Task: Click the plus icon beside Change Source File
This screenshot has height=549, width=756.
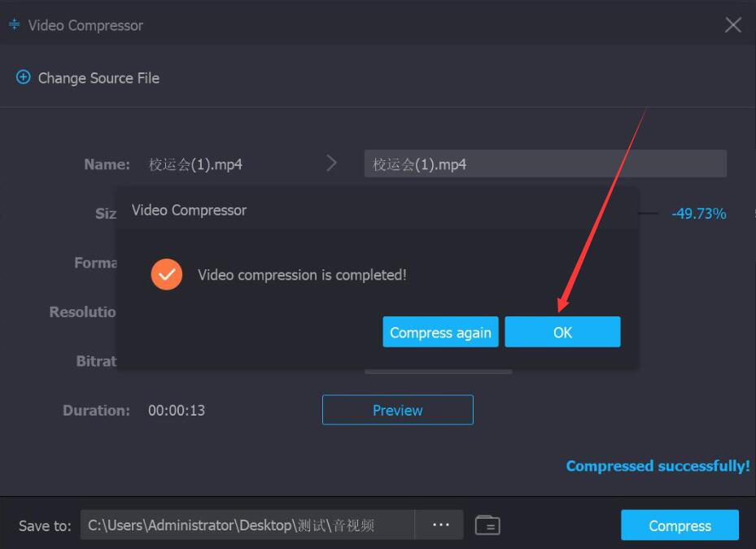Action: click(23, 77)
